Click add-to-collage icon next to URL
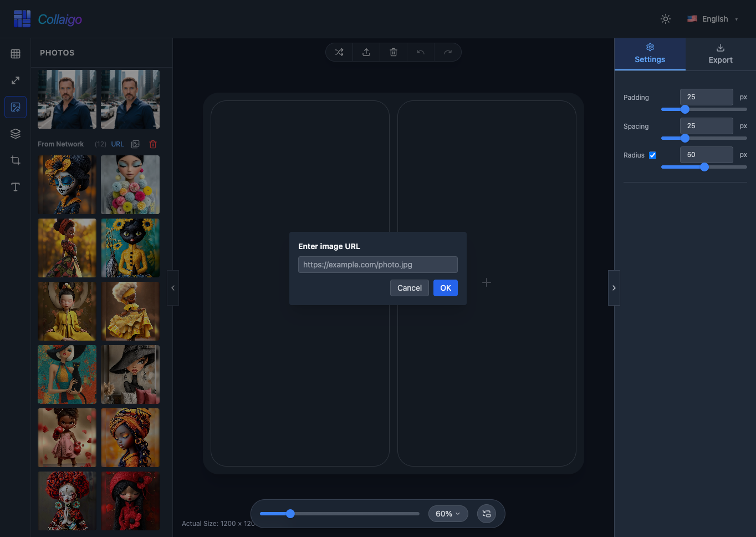The width and height of the screenshot is (756, 537). [x=135, y=144]
